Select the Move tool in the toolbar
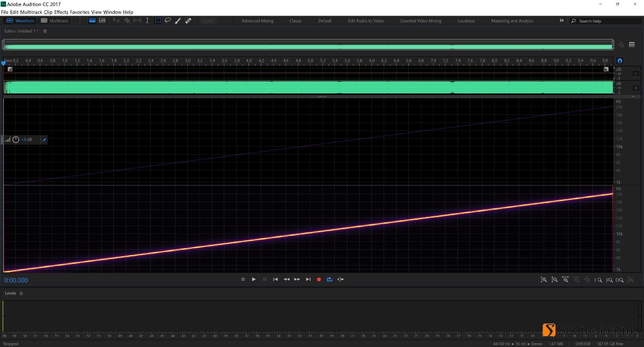Image resolution: width=644 pixels, height=347 pixels. (116, 20)
